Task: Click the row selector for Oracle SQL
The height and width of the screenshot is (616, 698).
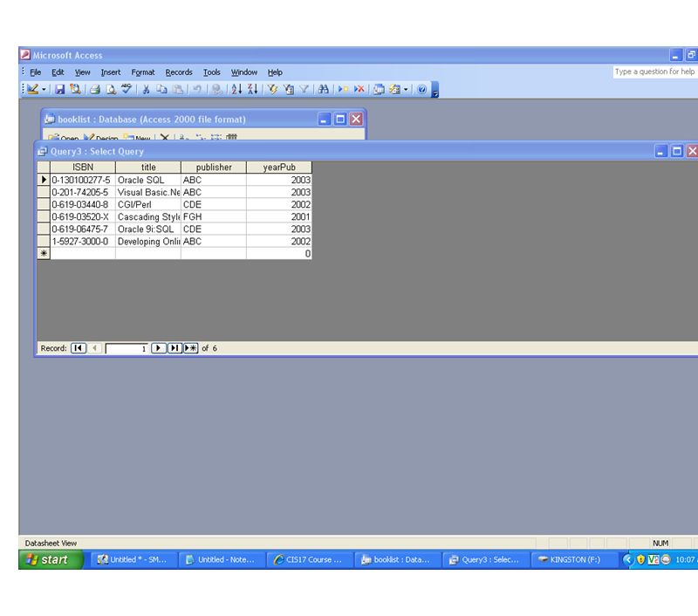Action: click(x=44, y=180)
